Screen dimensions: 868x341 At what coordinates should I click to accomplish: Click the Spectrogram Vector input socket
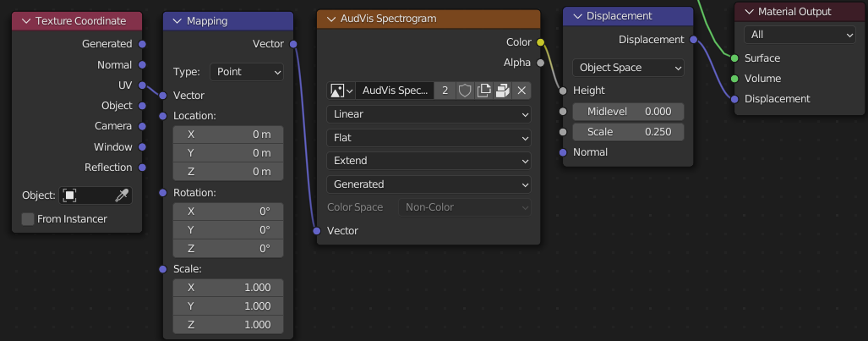coord(317,231)
